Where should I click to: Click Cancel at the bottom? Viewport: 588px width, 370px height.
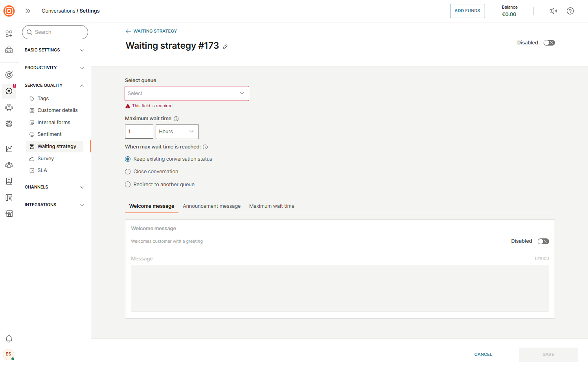(483, 354)
